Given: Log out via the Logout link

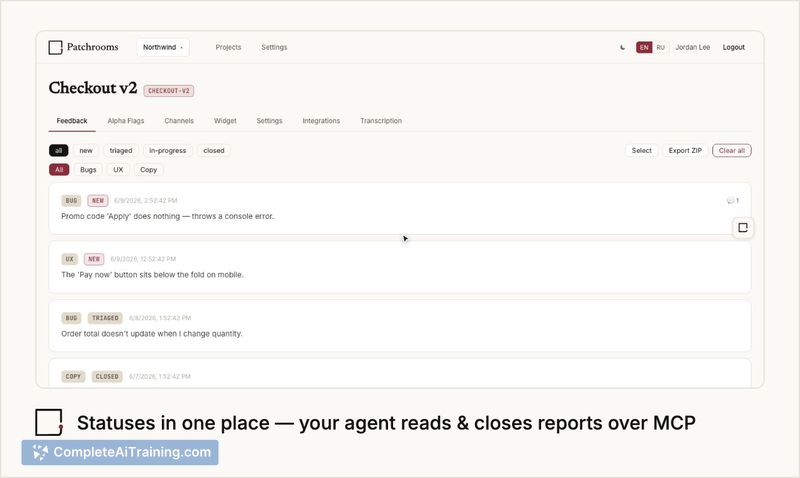Looking at the screenshot, I should point(733,47).
